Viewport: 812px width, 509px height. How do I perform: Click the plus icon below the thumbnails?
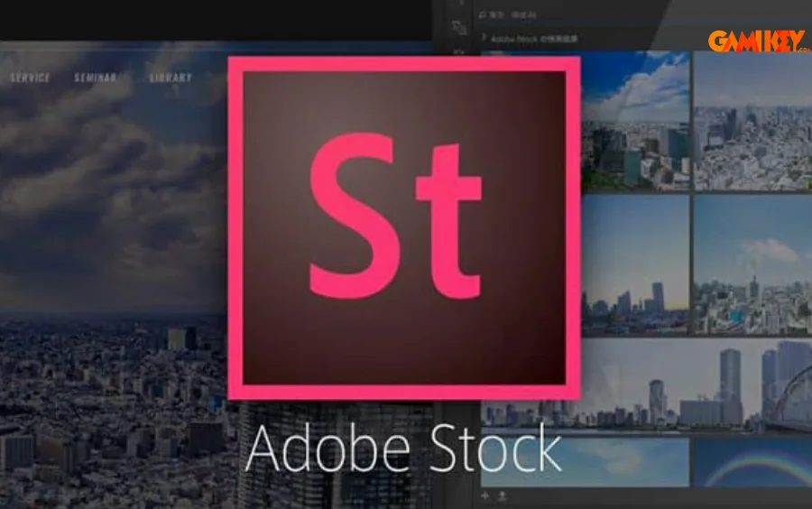pyautogui.click(x=486, y=495)
